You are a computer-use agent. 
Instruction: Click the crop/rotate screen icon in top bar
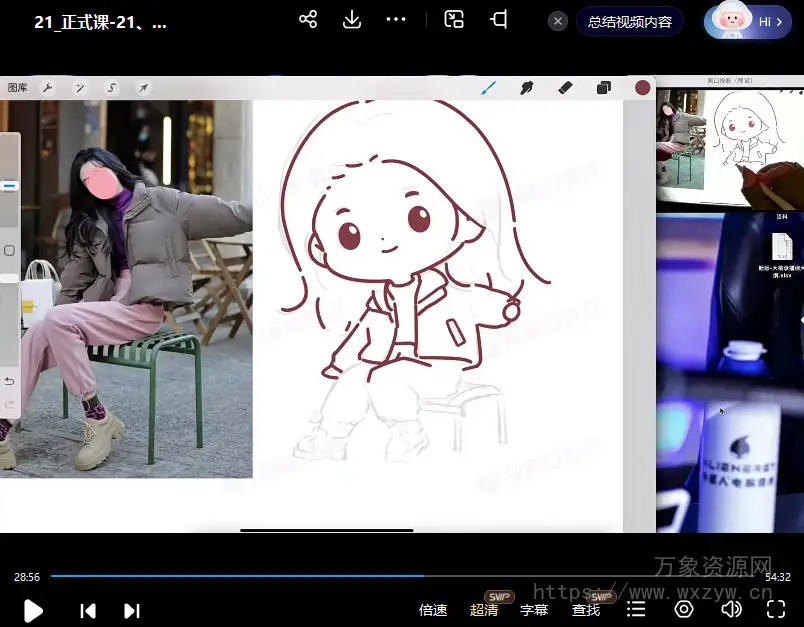499,20
